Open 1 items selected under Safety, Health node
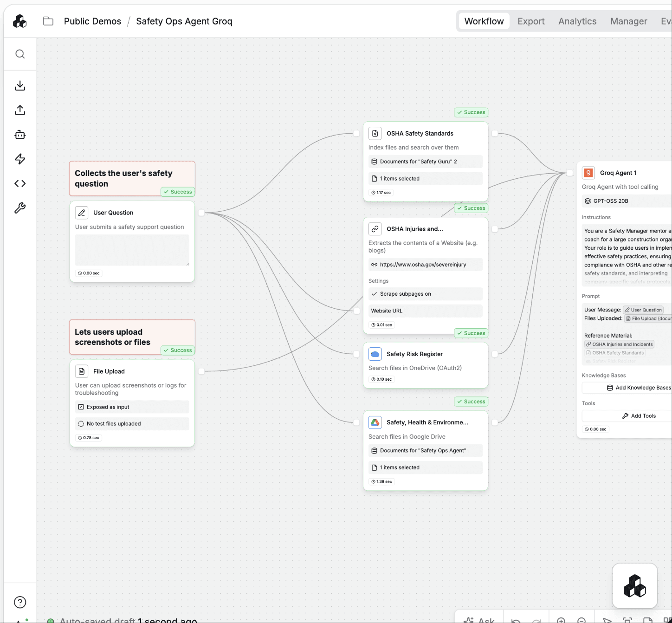This screenshot has width=672, height=623. 426,467
